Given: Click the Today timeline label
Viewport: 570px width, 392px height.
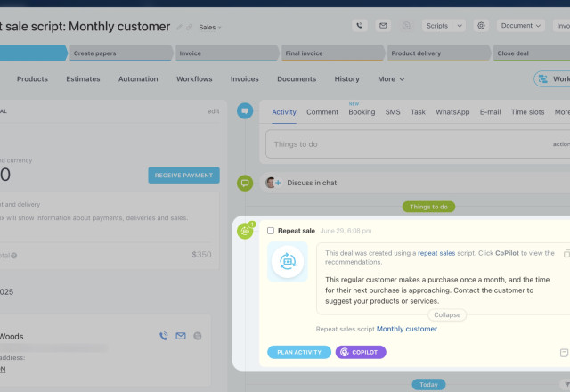Looking at the screenshot, I should [428, 384].
